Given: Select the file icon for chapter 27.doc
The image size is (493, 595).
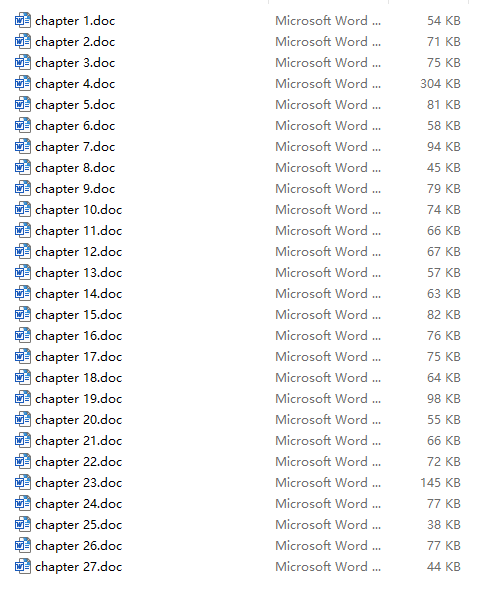Looking at the screenshot, I should click(23, 567).
